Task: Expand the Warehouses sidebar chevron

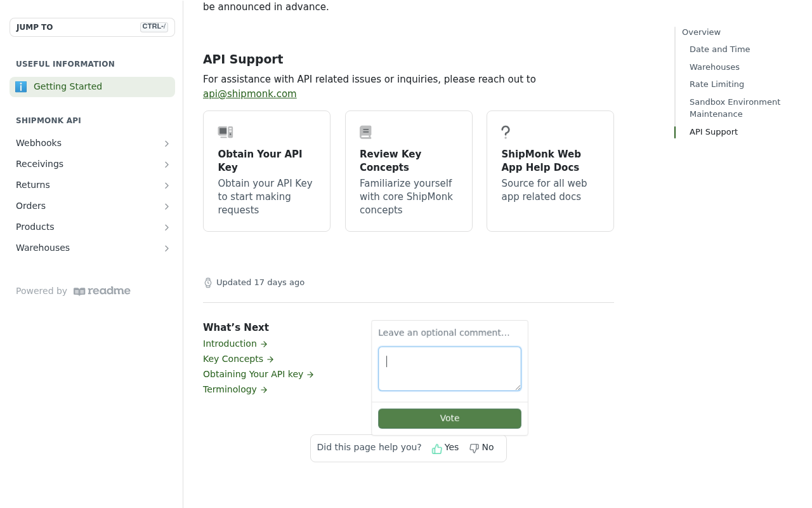Action: [x=167, y=248]
